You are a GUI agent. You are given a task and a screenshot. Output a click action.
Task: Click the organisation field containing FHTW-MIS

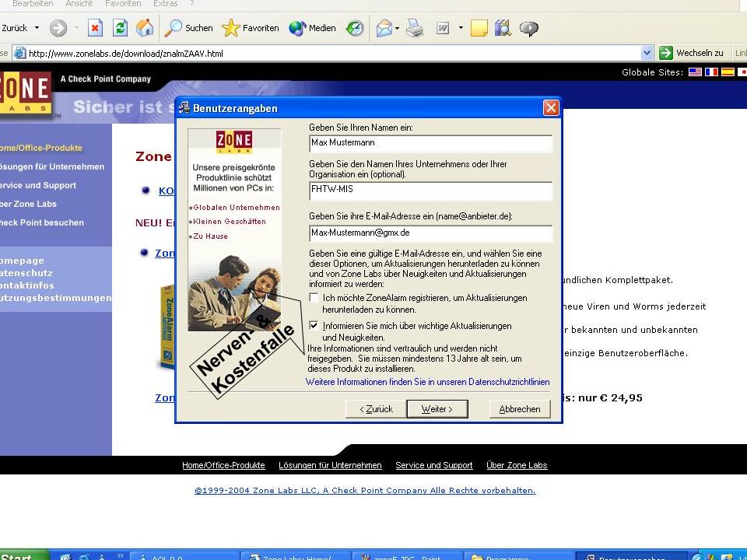pyautogui.click(x=430, y=190)
